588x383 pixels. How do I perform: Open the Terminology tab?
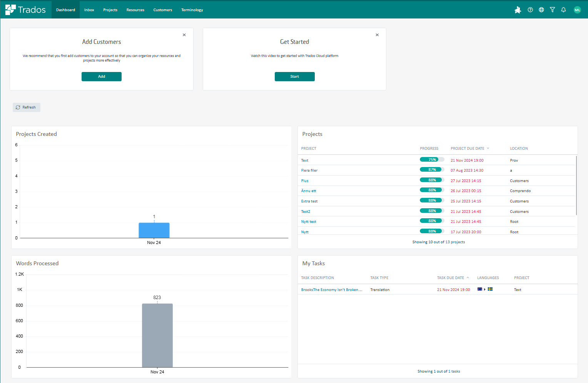click(x=192, y=10)
